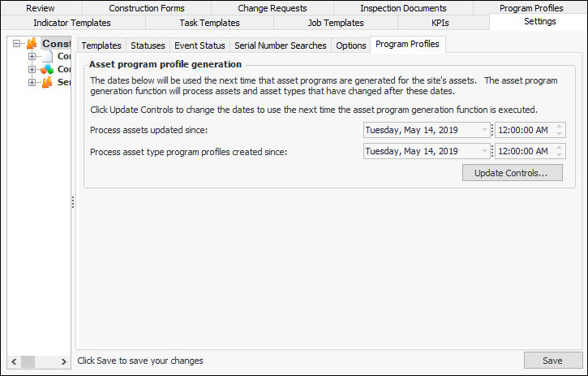
Task: Click the blank document icon in tree
Action: click(47, 57)
